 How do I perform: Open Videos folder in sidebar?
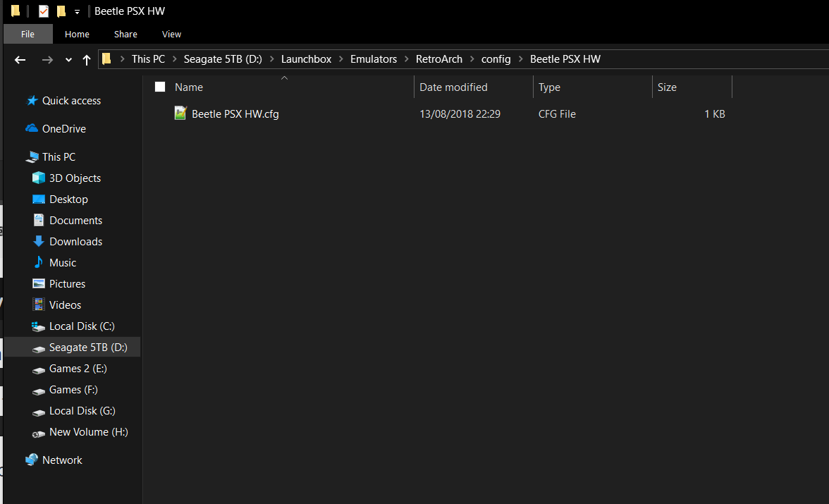[65, 305]
